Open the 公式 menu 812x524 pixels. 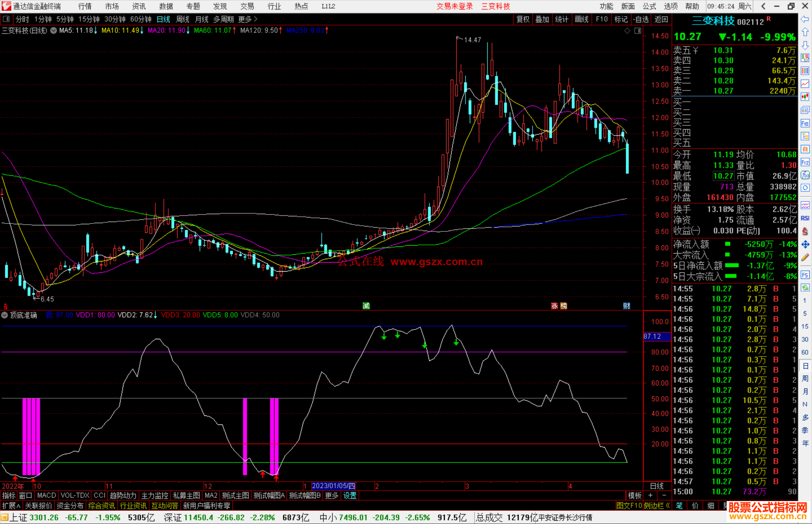pos(649,6)
